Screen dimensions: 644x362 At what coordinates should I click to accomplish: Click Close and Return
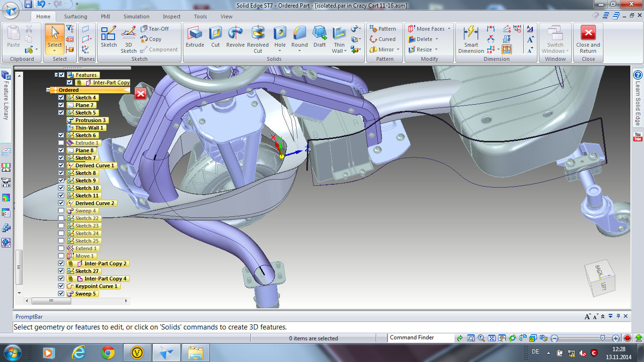pyautogui.click(x=588, y=39)
